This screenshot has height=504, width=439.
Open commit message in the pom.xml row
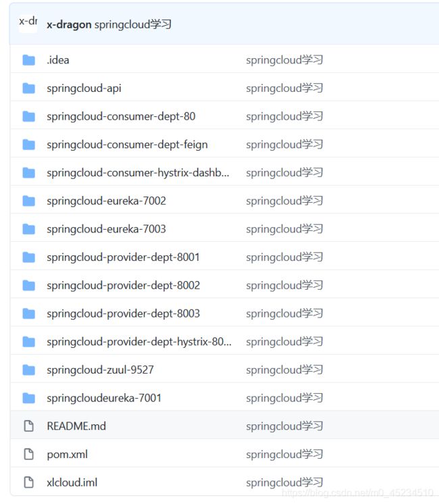(284, 455)
